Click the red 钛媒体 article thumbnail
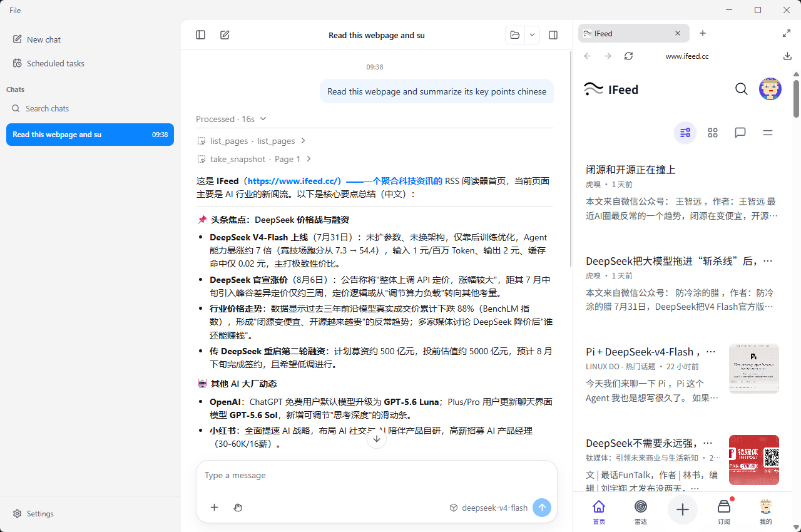This screenshot has width=801, height=532. pos(754,460)
